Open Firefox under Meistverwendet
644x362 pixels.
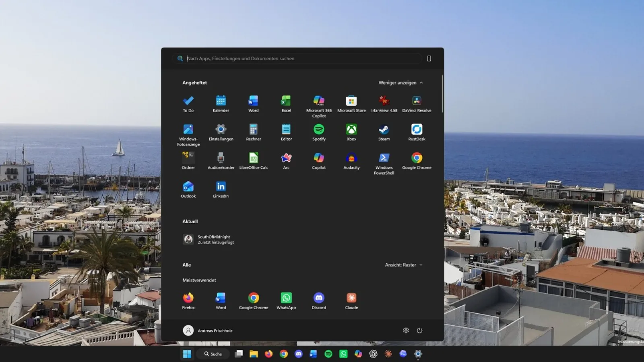tap(188, 301)
